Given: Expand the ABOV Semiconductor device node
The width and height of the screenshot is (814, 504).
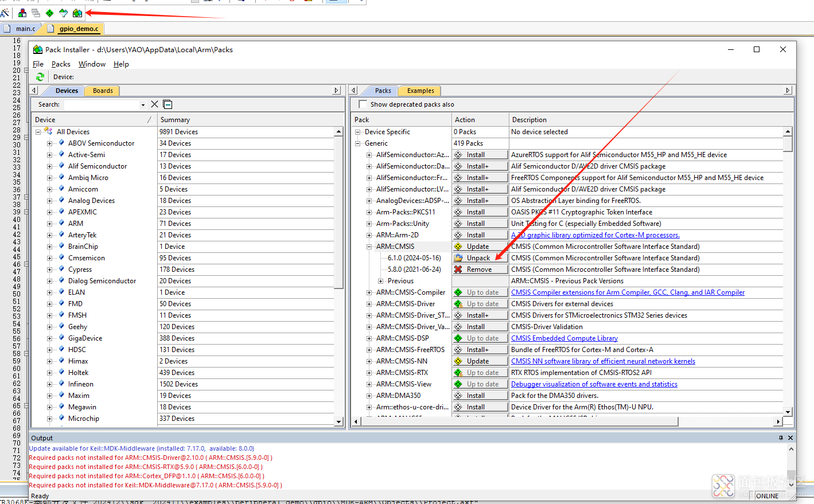Looking at the screenshot, I should (50, 143).
